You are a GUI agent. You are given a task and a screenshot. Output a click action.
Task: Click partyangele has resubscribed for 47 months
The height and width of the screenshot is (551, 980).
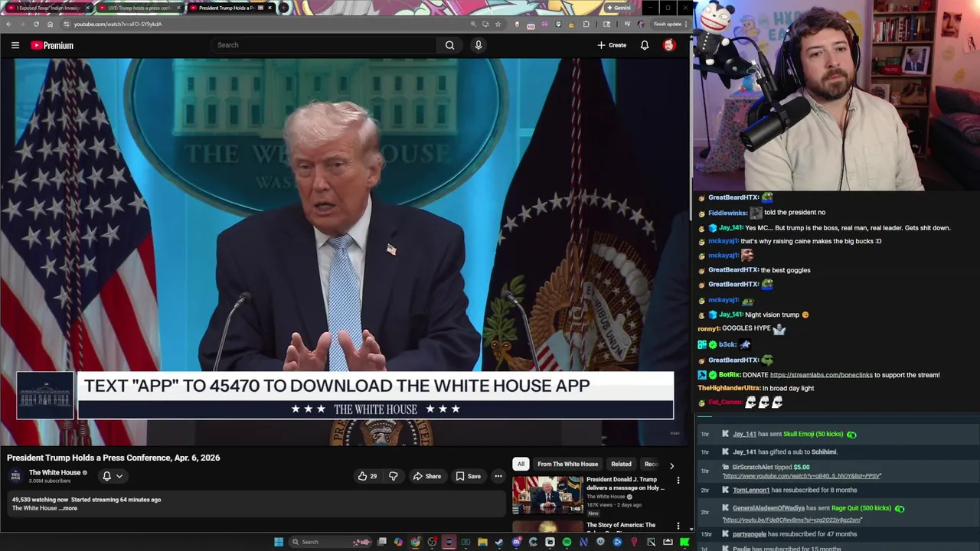point(795,534)
